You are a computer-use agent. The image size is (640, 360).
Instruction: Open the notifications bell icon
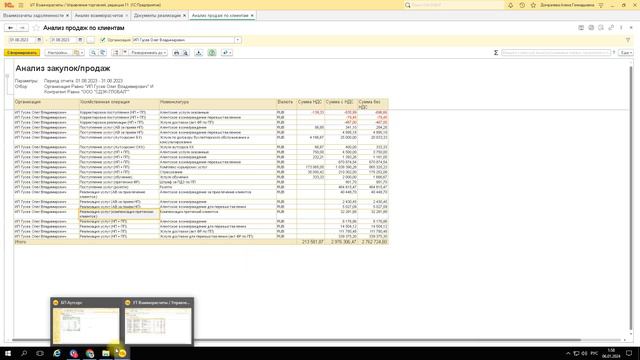coord(511,5)
